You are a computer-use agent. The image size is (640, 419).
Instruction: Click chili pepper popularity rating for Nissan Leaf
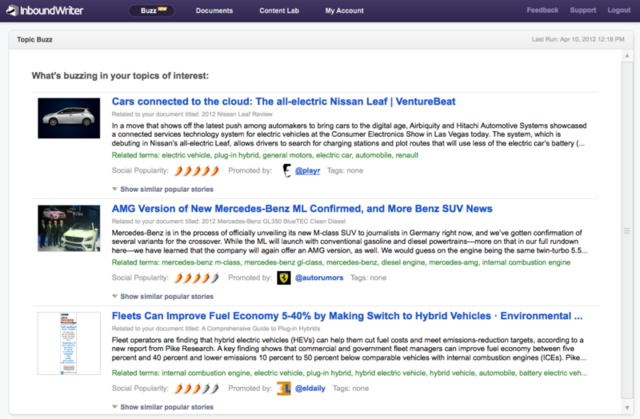(197, 171)
